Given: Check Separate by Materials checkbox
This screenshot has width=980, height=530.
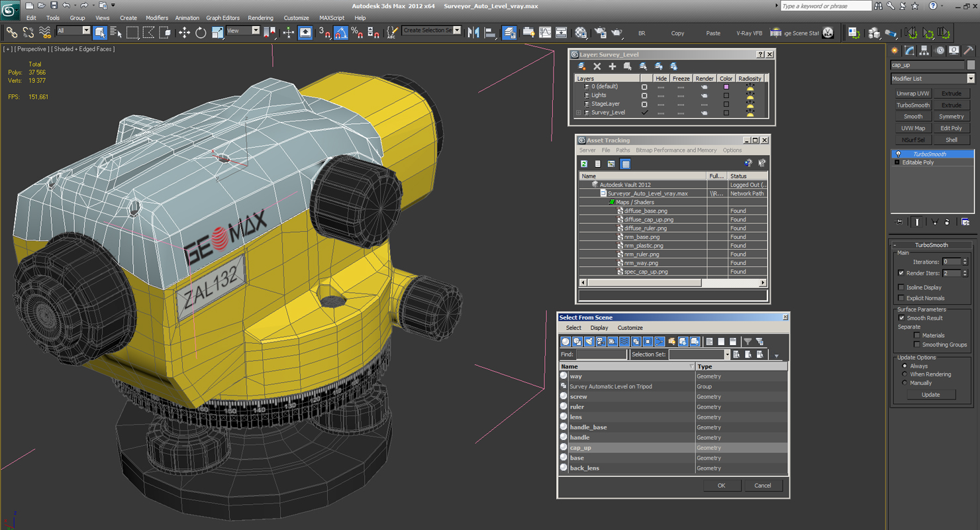Looking at the screenshot, I should [916, 335].
